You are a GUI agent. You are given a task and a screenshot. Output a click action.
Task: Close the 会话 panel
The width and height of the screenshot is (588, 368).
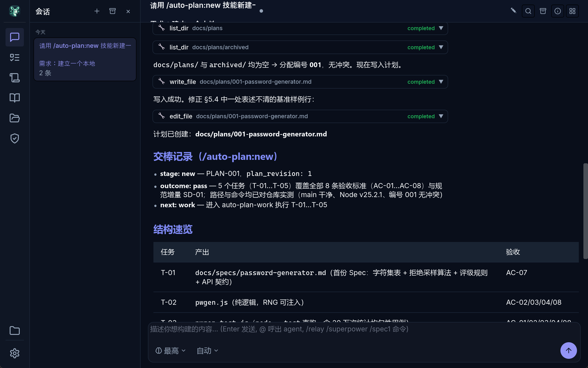point(128,11)
